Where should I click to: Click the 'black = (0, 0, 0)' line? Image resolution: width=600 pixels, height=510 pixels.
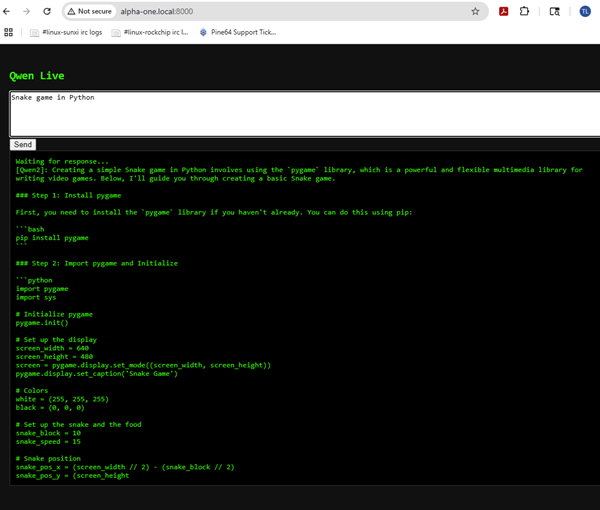point(50,407)
